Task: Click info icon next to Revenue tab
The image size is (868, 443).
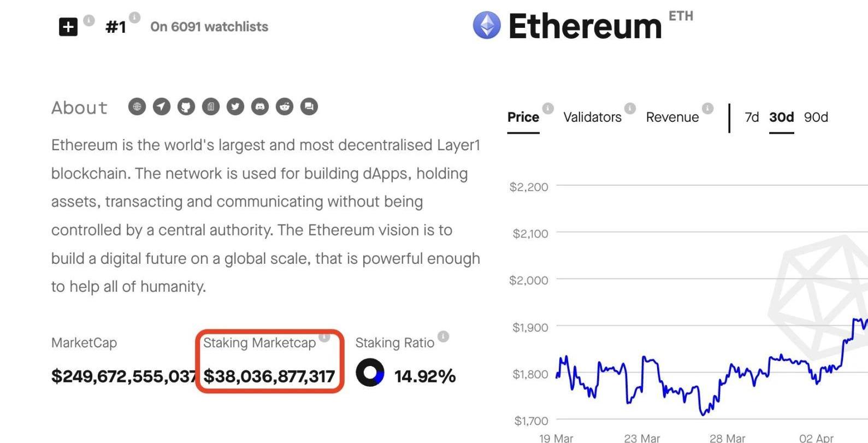Action: [x=708, y=108]
